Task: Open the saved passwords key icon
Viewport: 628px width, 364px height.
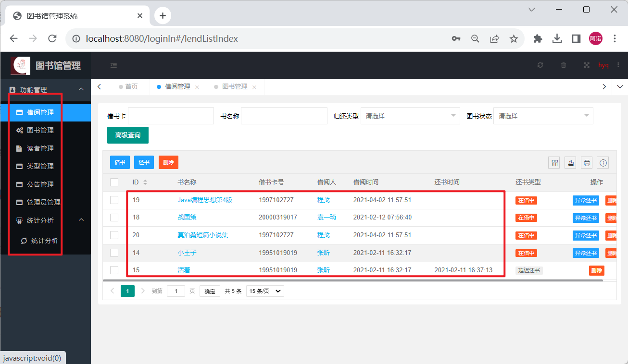Action: coord(456,39)
